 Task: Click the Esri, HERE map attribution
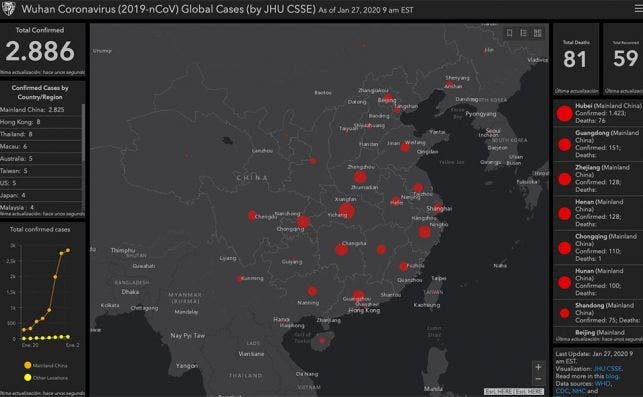tap(514, 392)
